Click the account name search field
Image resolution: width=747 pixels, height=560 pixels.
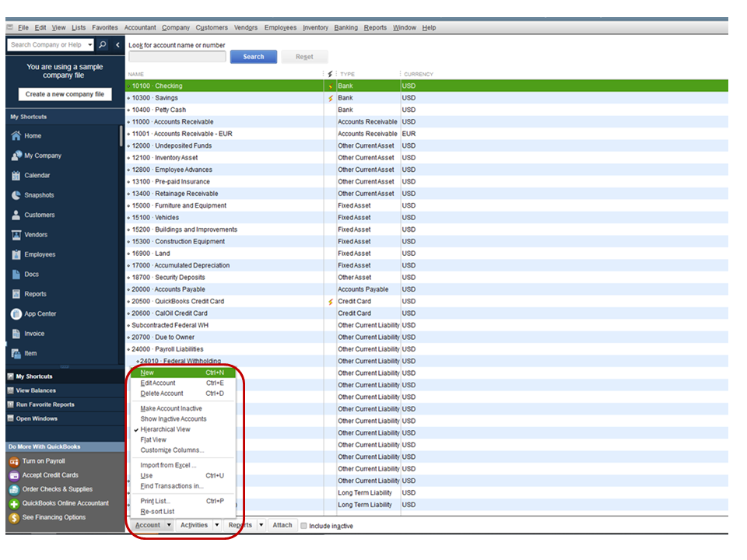pos(177,57)
